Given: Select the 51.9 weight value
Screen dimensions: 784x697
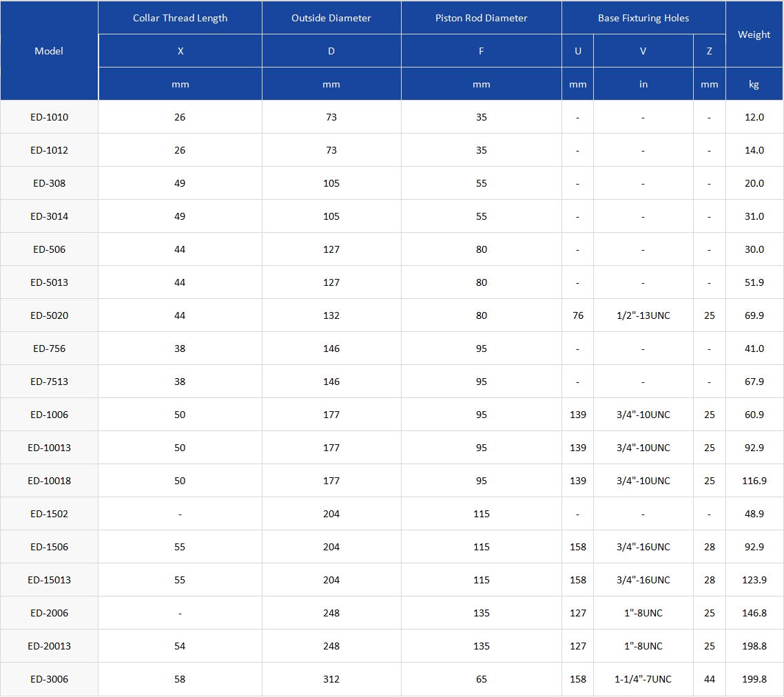Looking at the screenshot, I should [x=754, y=282].
